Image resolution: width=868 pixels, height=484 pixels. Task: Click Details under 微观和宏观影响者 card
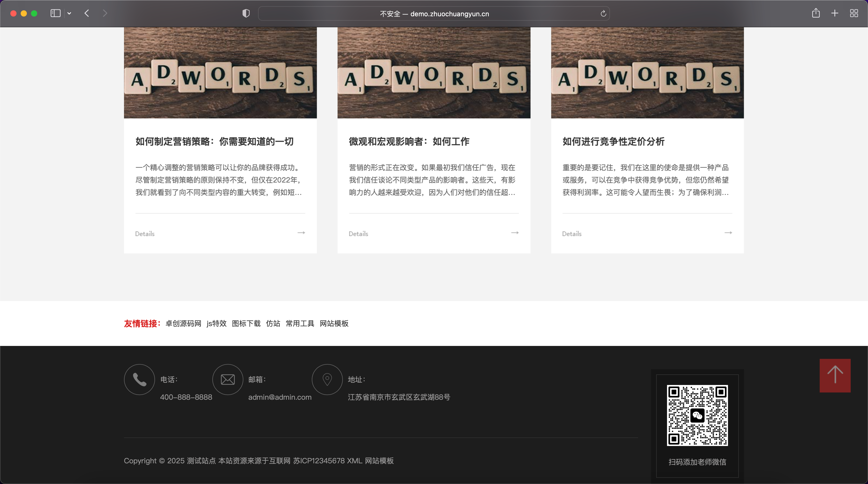[x=358, y=234]
